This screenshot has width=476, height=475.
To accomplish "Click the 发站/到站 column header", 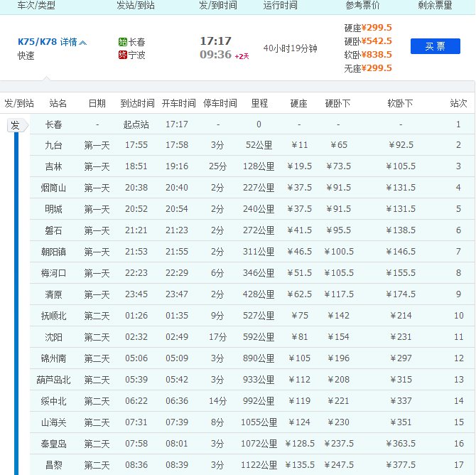I will [x=136, y=5].
